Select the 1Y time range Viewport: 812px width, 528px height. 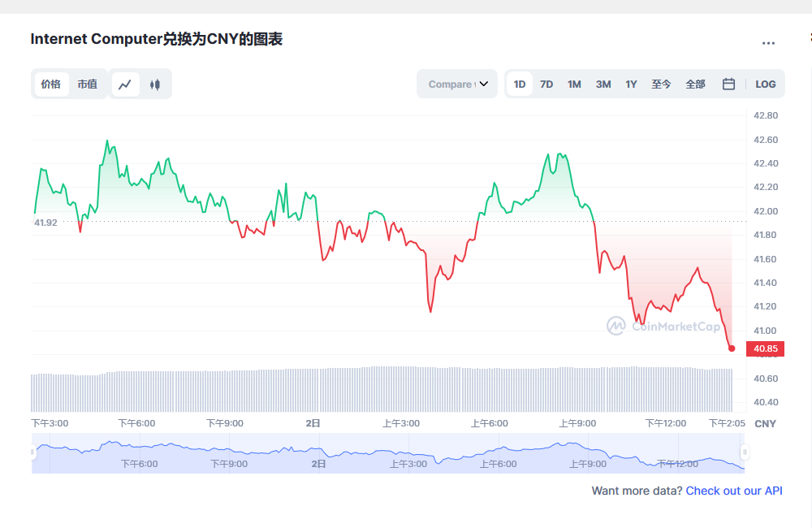[x=631, y=84]
